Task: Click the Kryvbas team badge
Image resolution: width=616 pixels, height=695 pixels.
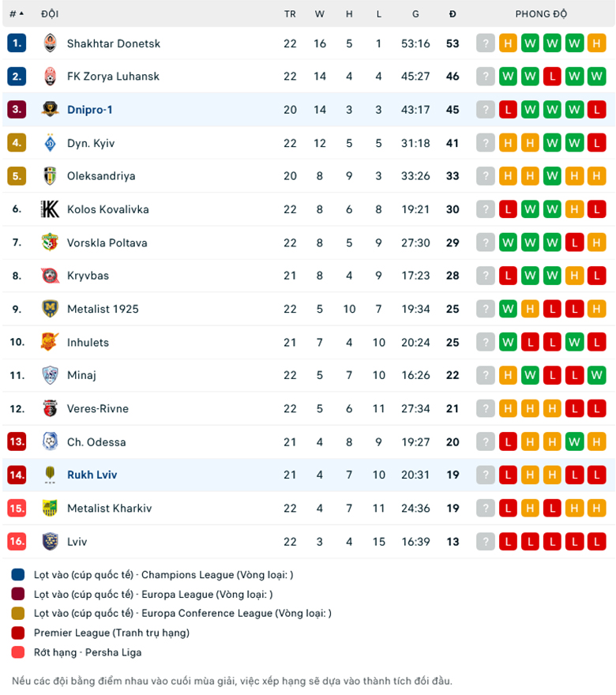Action: [50, 276]
